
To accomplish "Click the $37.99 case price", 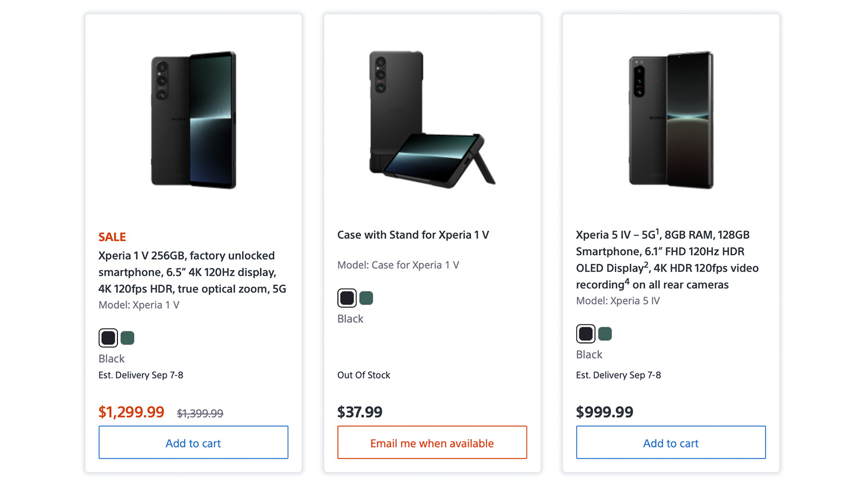I will coord(360,412).
